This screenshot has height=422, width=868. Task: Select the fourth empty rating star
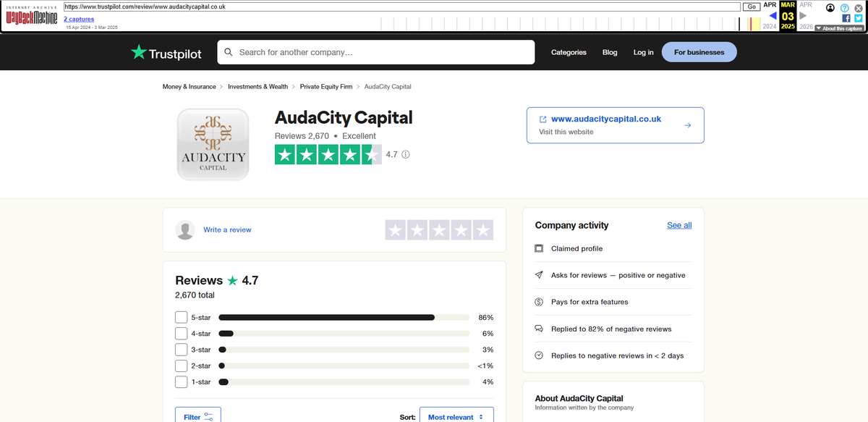click(461, 230)
